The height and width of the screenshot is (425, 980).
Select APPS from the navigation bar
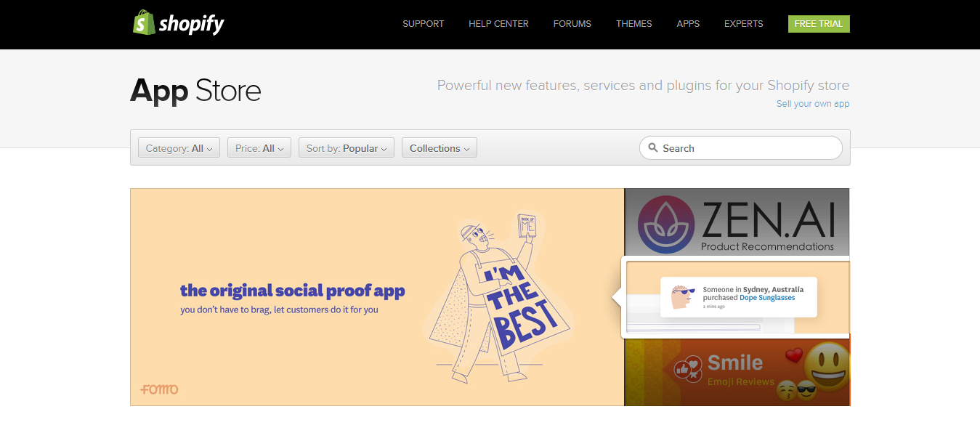[687, 23]
